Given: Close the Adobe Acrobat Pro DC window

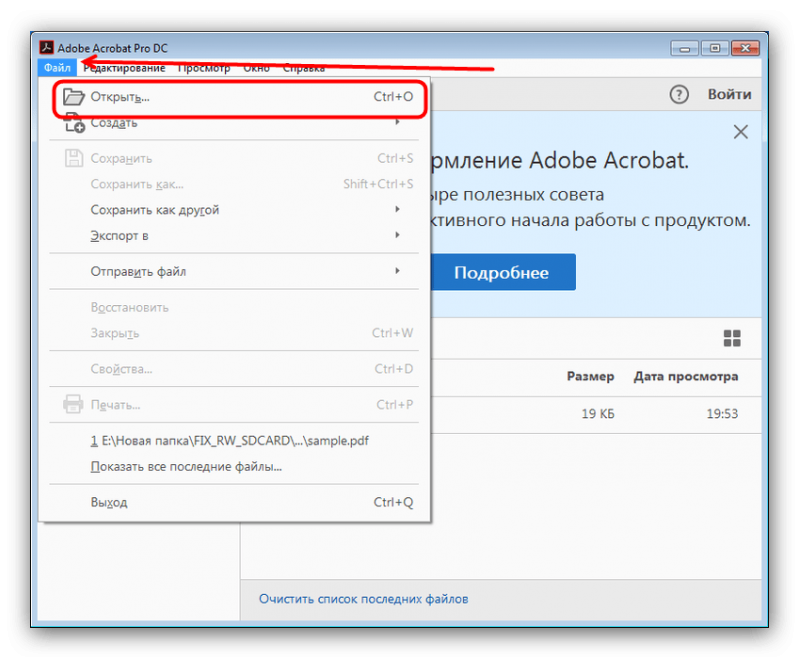Looking at the screenshot, I should (x=745, y=48).
